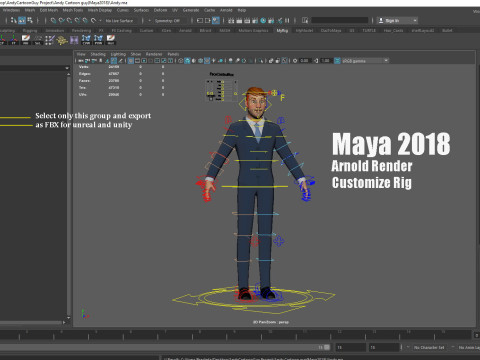Start IPR render icon
Image resolution: width=480 pixels, height=360 pixels.
tap(247, 21)
